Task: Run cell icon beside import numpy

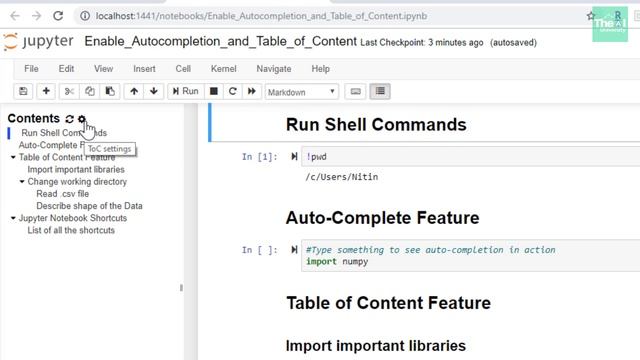Action: [294, 249]
